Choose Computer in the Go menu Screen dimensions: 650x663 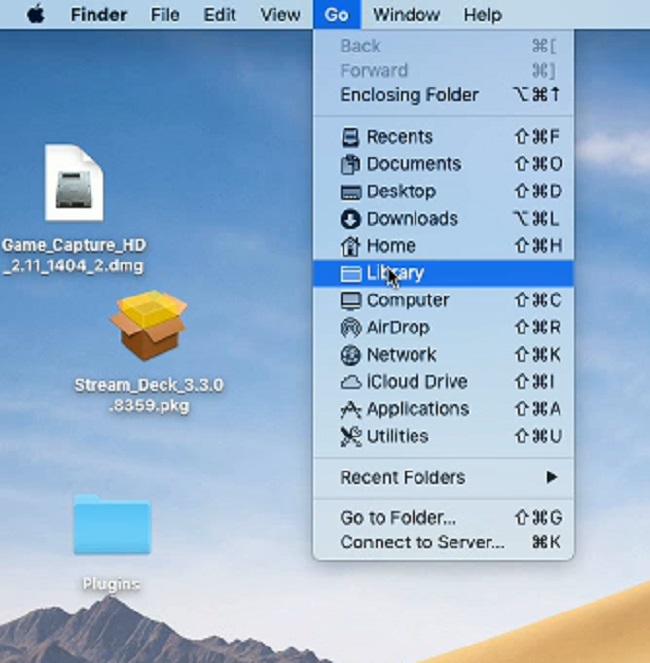pyautogui.click(x=443, y=301)
